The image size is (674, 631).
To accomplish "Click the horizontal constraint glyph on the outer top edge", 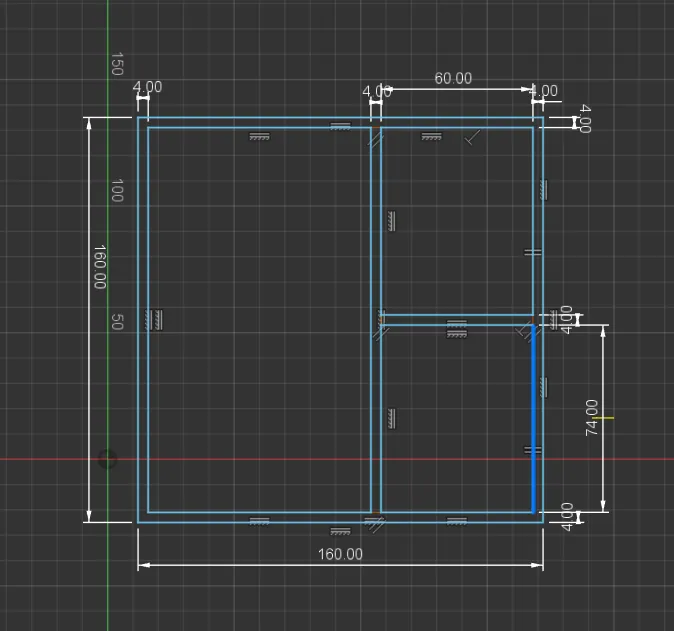I will click(340, 126).
